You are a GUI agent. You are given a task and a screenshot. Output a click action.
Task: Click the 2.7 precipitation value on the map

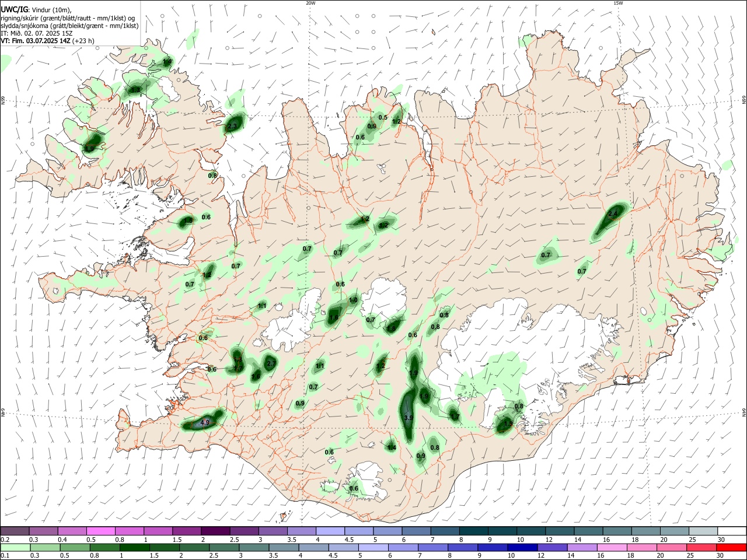271,363
